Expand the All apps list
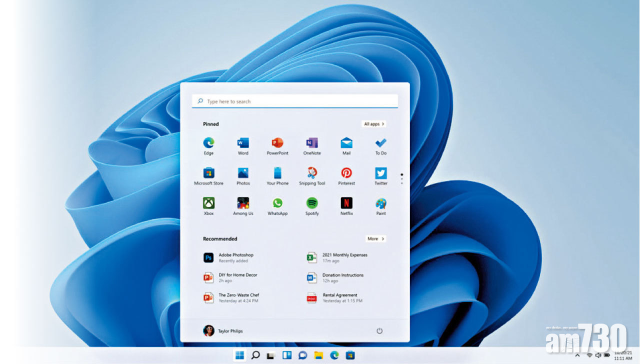 click(x=374, y=124)
